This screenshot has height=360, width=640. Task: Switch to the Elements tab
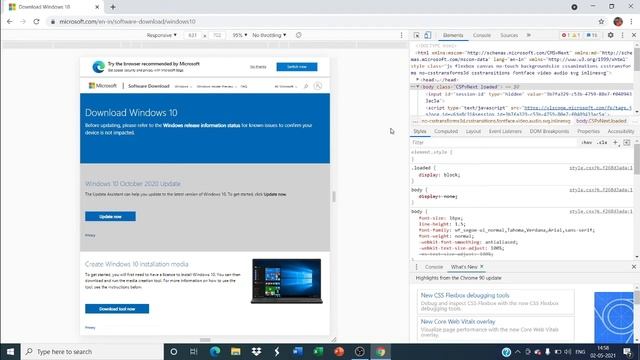[453, 36]
